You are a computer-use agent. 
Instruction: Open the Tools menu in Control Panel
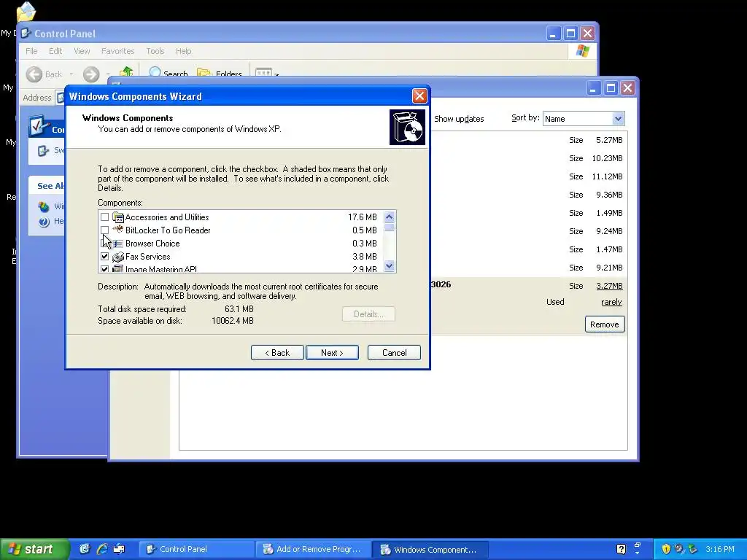(x=155, y=51)
